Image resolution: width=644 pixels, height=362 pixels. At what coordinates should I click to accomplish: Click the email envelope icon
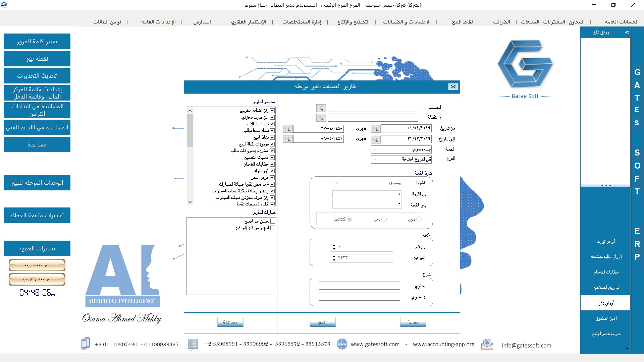pos(487,344)
